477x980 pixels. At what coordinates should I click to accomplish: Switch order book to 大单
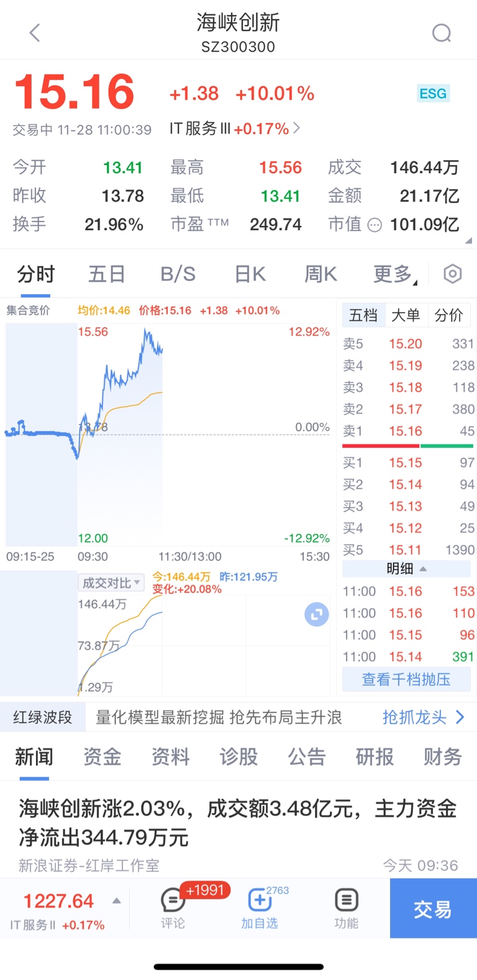406,315
